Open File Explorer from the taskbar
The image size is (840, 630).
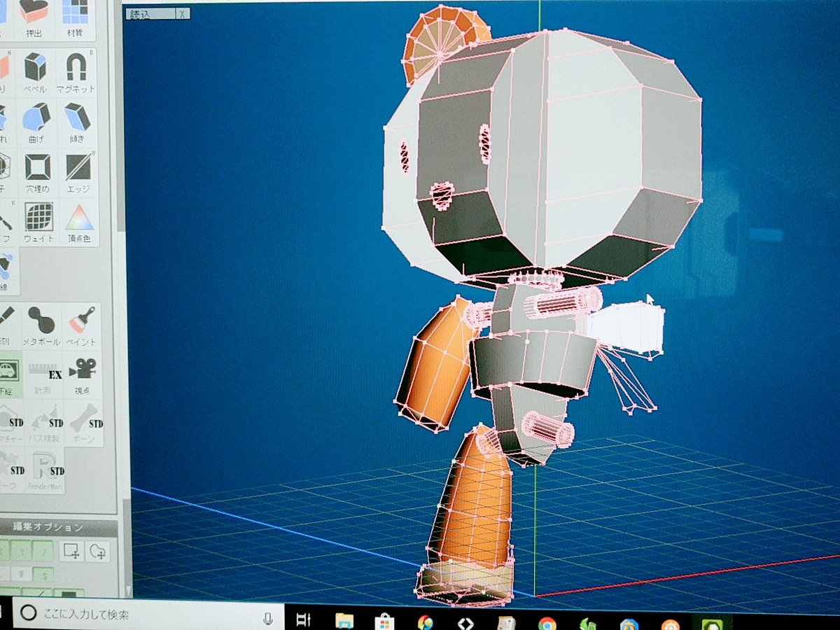(344, 620)
